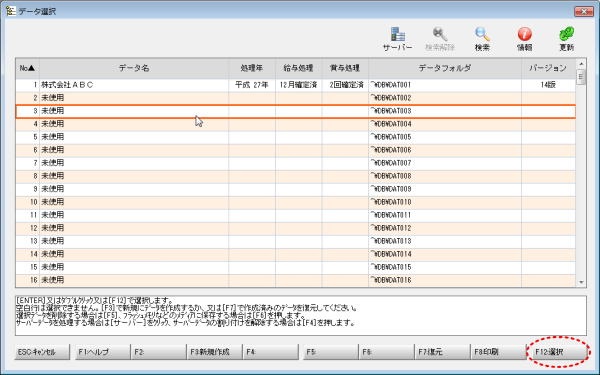This screenshot has height=375, width=600.
Task: Click the データ名 column header
Action: tap(134, 68)
